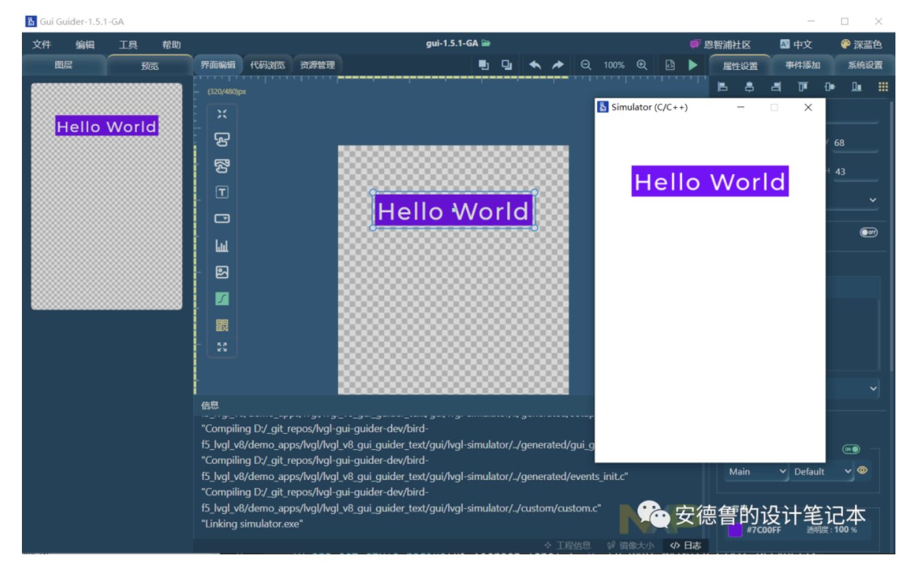Select the 镜像大小 tab at bottom
The height and width of the screenshot is (561, 924).
point(630,546)
